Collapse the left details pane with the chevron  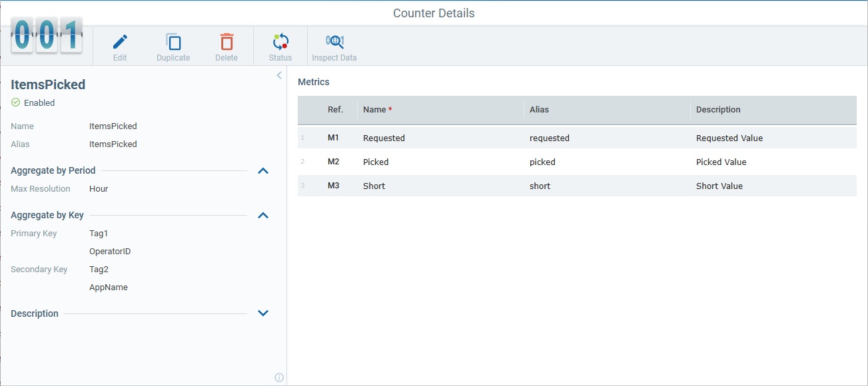click(x=278, y=75)
